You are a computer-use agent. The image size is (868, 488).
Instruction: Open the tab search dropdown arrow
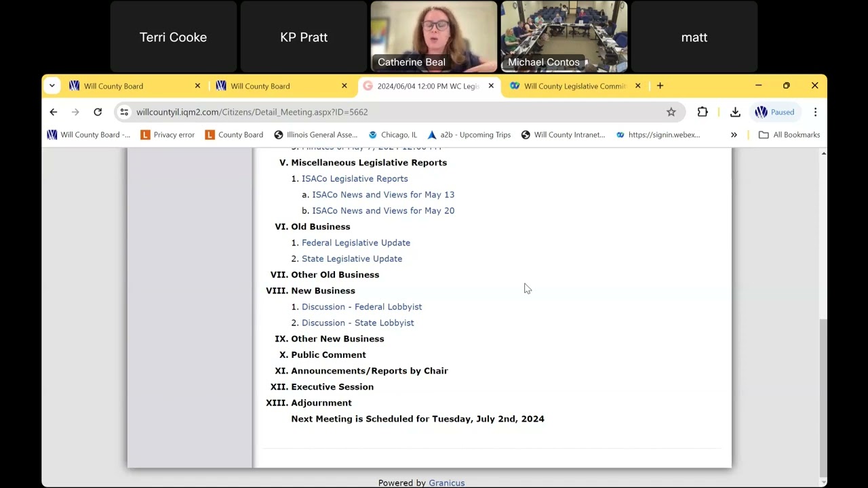pyautogui.click(x=52, y=85)
